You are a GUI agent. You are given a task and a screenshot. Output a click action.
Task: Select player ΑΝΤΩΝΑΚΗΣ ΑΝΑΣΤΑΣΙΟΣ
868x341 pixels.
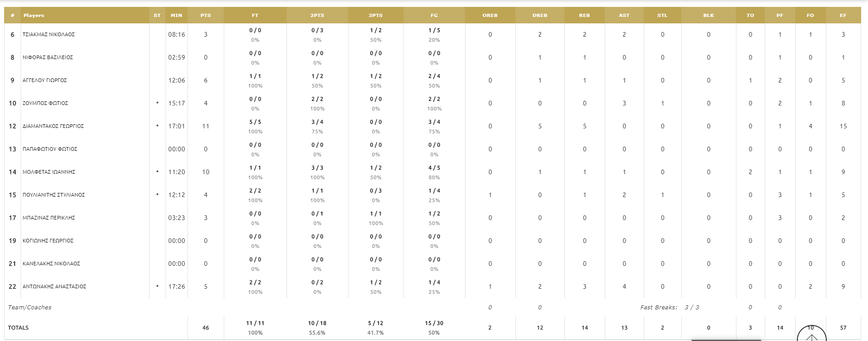coord(55,287)
